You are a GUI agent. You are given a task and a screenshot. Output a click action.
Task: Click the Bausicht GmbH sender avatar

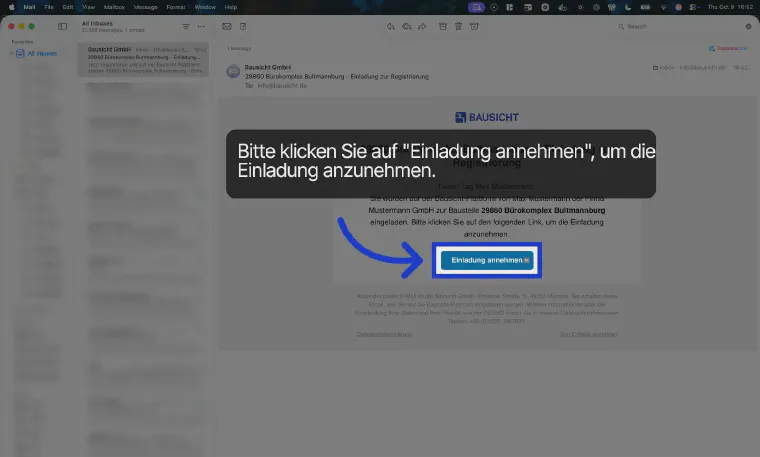pyautogui.click(x=233, y=71)
